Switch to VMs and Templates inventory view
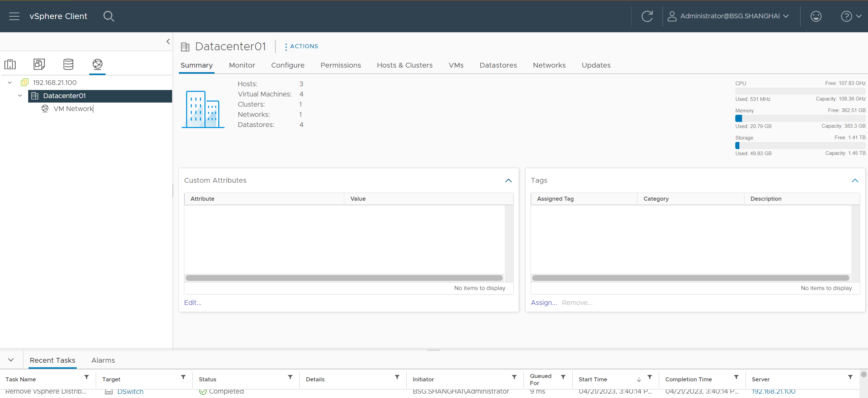Viewport: 868px width, 398px height. [39, 64]
